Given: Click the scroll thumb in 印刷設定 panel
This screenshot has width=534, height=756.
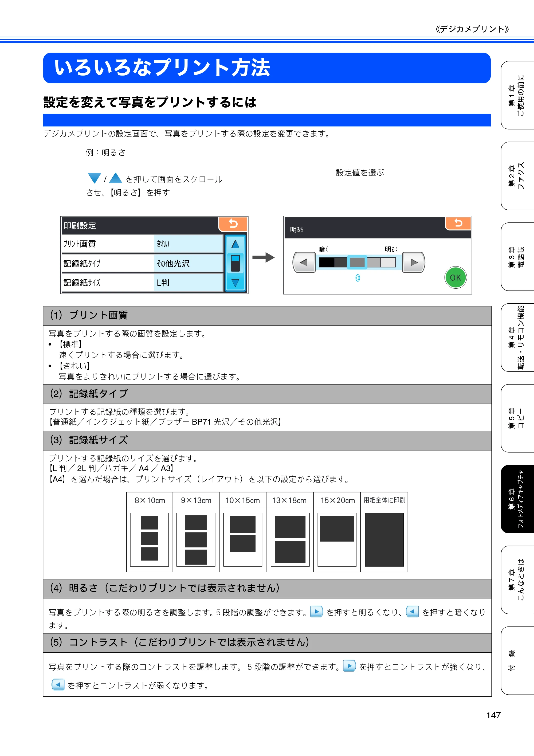Looking at the screenshot, I should 235,263.
